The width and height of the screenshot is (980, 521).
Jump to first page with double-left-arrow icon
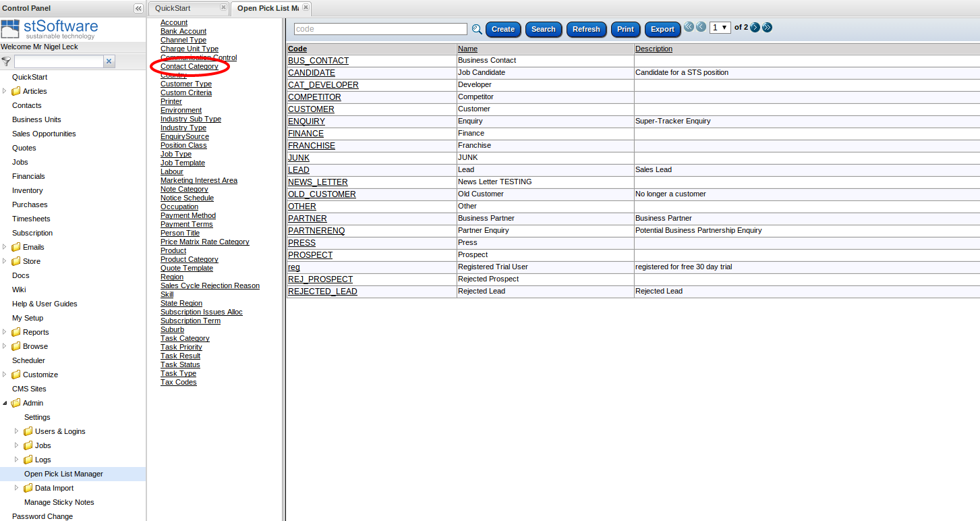click(x=689, y=27)
